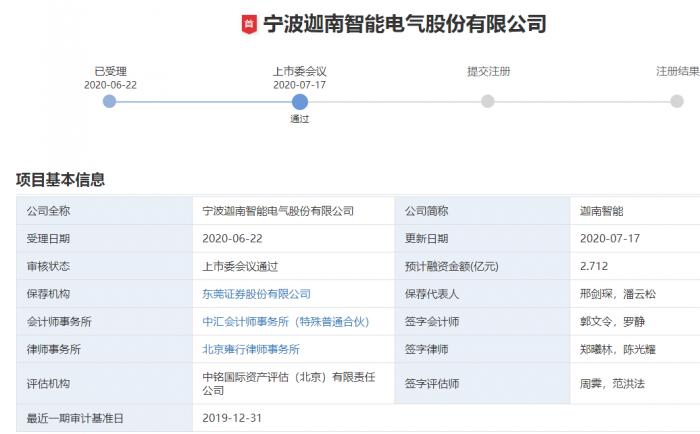Click the red badge icon beside company title
This screenshot has height=434, width=700.
pyautogui.click(x=249, y=25)
